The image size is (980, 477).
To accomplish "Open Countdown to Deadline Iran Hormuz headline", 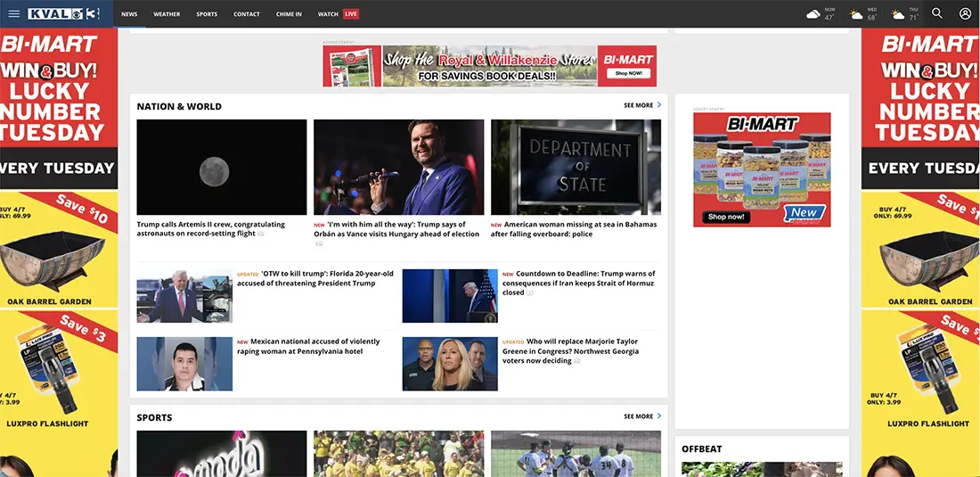I will tap(579, 283).
